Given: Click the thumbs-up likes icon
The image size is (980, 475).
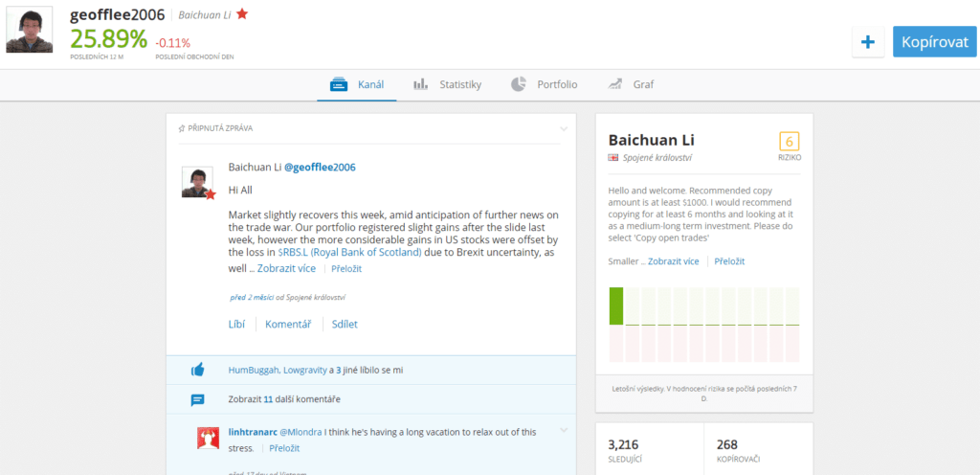Looking at the screenshot, I should 197,370.
